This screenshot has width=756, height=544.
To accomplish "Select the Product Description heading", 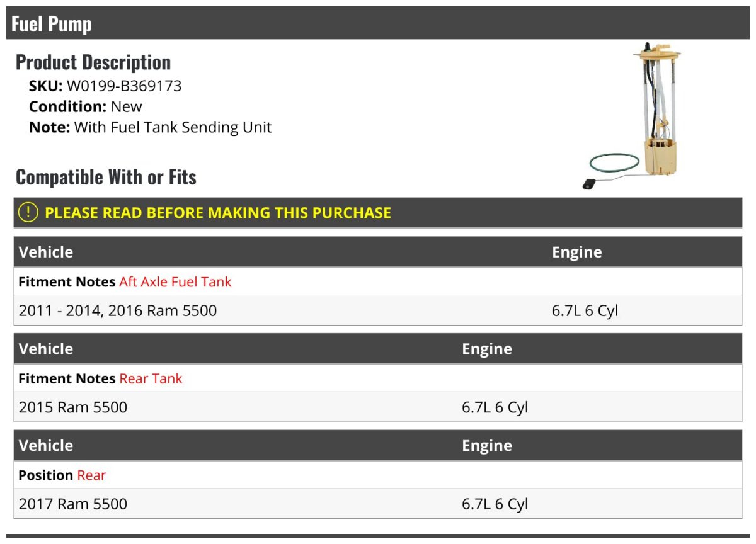I will click(93, 62).
